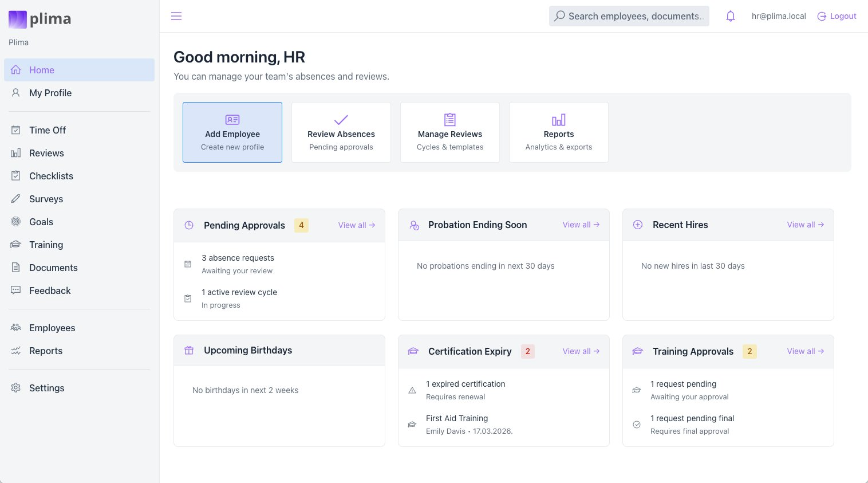View all Pending Approvals
The height and width of the screenshot is (483, 868).
[356, 225]
